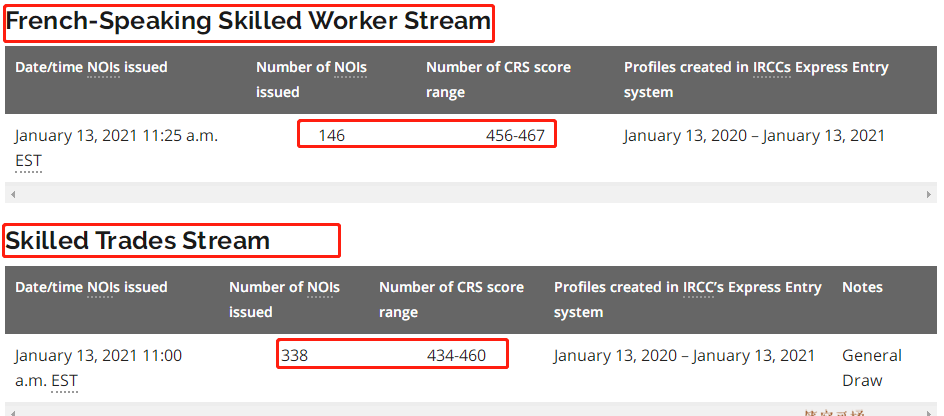Click the 338 NOIs issued cell
The image size is (944, 416).
[295, 355]
